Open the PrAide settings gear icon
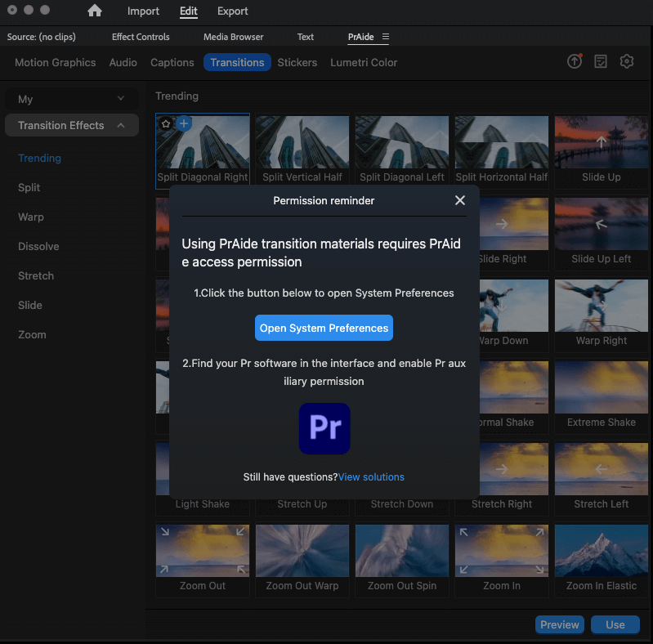 (x=627, y=61)
